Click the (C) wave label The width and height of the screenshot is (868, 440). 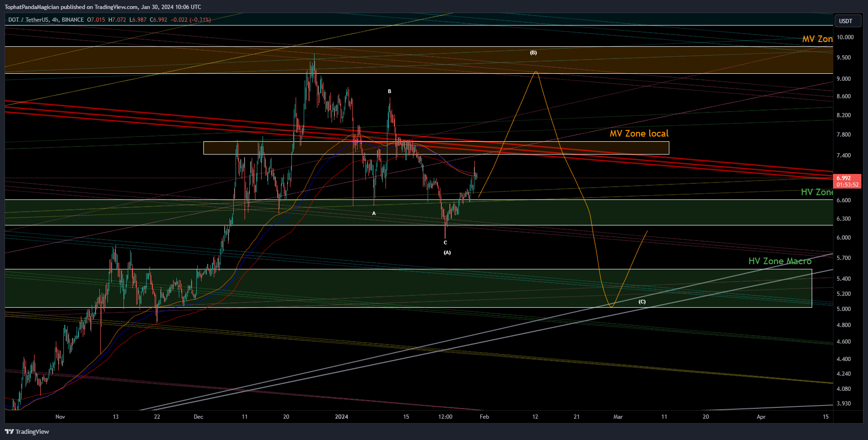pos(642,302)
